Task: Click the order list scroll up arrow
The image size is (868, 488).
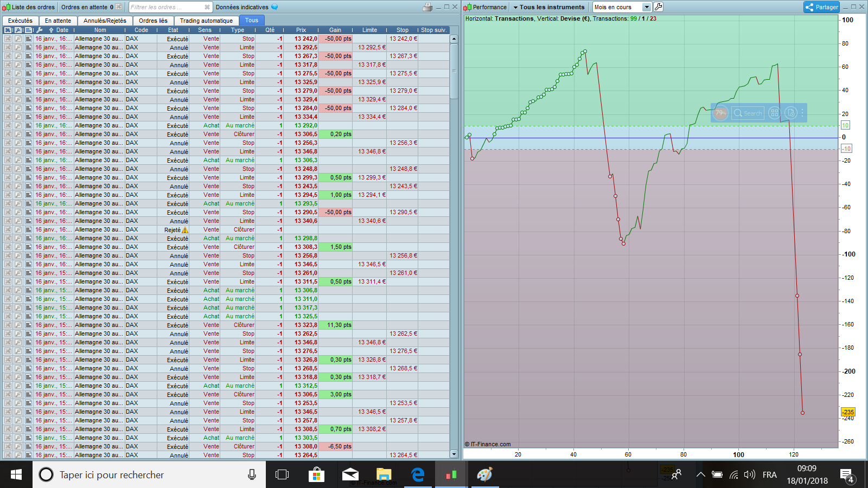Action: pos(454,39)
